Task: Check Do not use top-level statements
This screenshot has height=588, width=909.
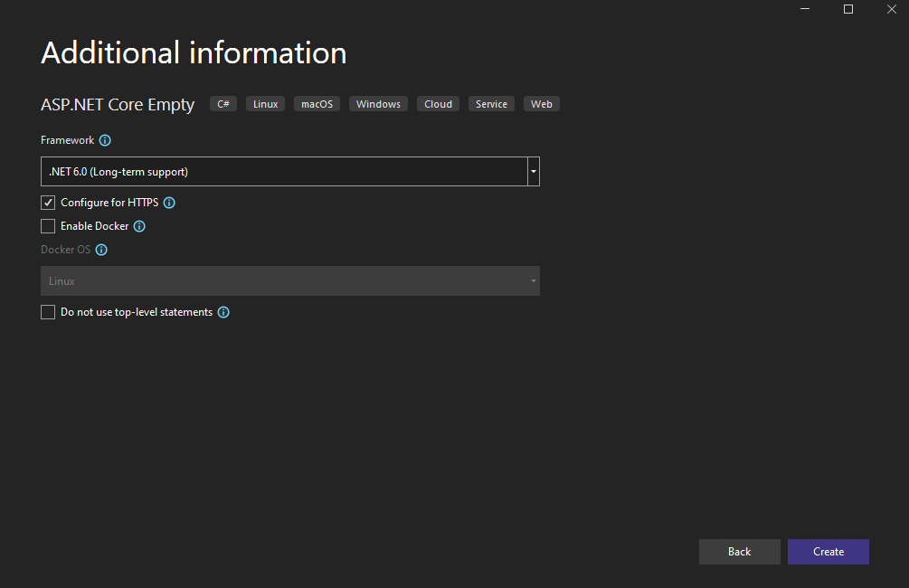Action: point(48,313)
